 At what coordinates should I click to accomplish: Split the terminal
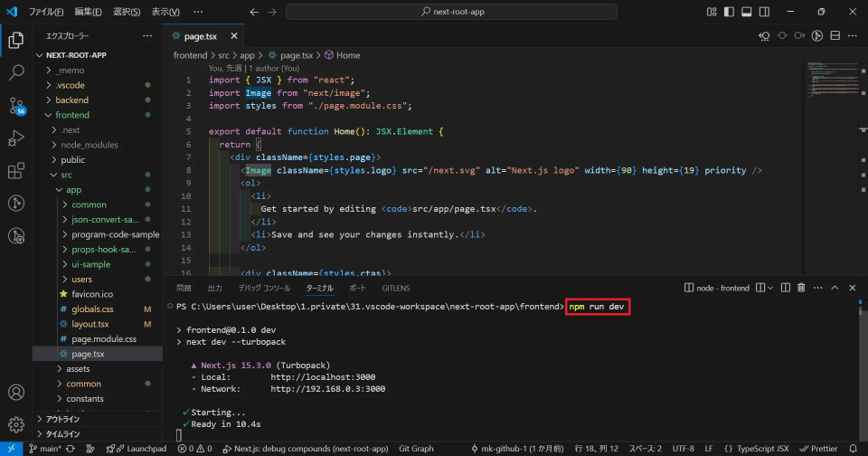[x=786, y=288]
